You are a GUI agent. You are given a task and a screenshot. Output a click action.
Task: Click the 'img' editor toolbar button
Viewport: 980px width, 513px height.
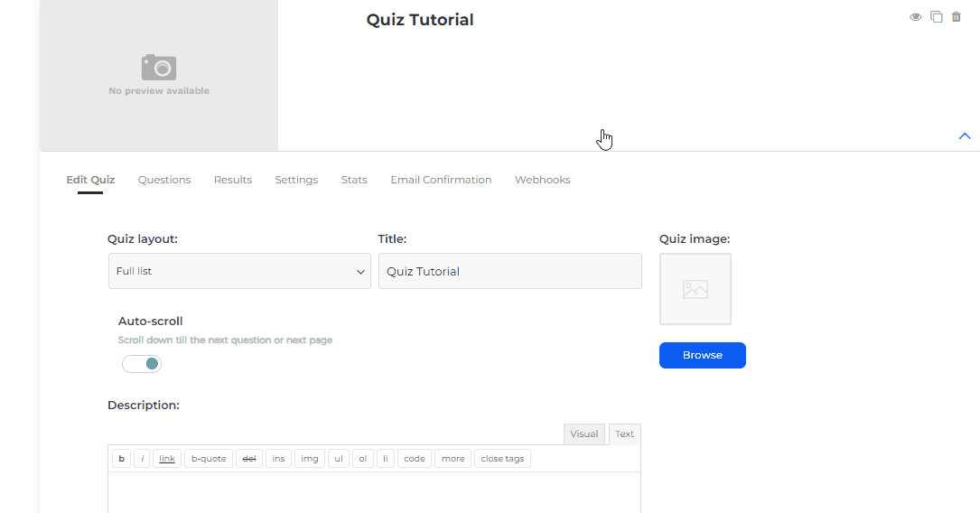pos(309,459)
